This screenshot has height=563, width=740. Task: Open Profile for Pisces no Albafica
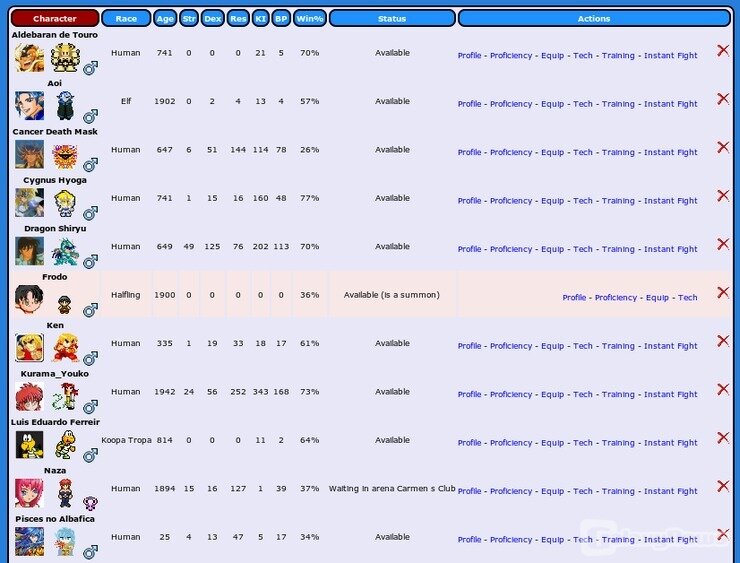470,539
